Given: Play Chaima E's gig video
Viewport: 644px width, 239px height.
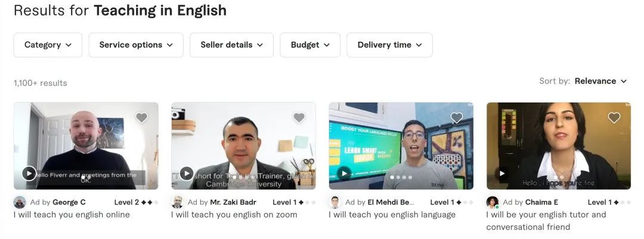Looking at the screenshot, I should 501,173.
